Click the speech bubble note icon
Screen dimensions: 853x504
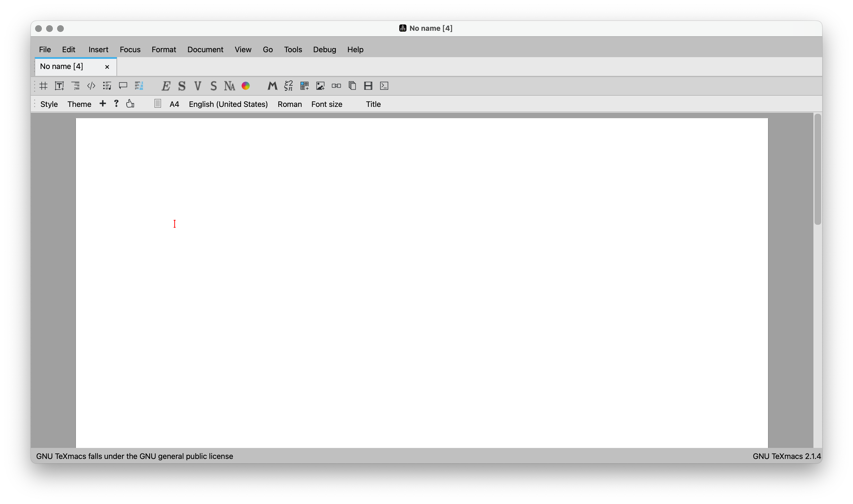pos(123,86)
